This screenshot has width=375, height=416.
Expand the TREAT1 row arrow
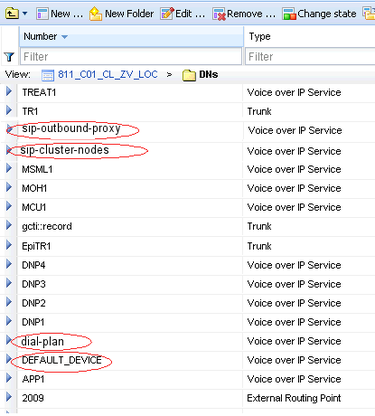point(9,91)
